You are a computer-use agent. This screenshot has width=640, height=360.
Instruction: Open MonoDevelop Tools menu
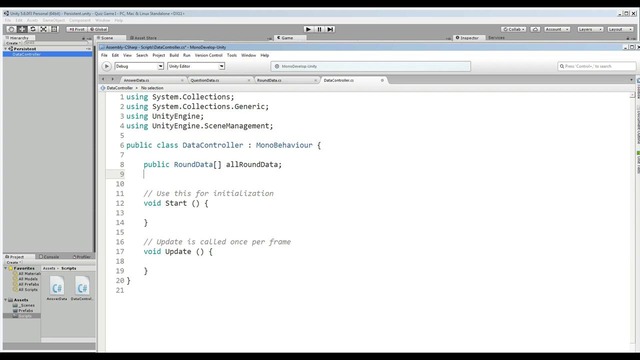click(x=232, y=55)
